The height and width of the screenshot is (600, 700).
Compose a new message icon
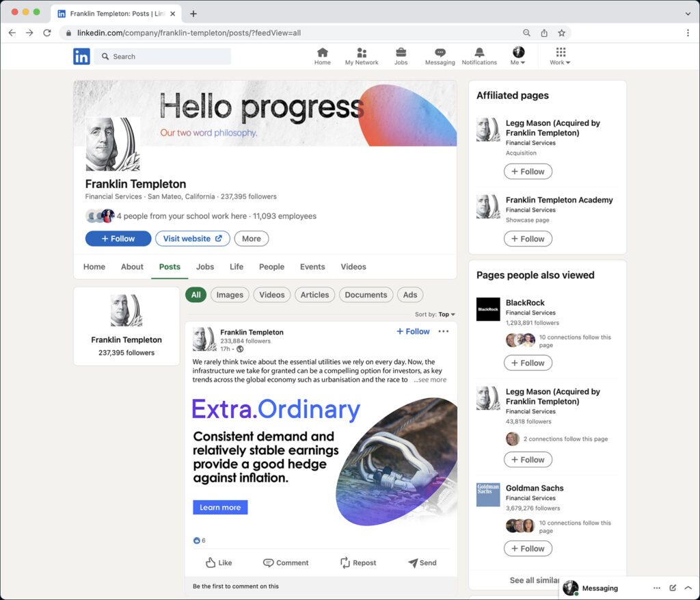(673, 588)
